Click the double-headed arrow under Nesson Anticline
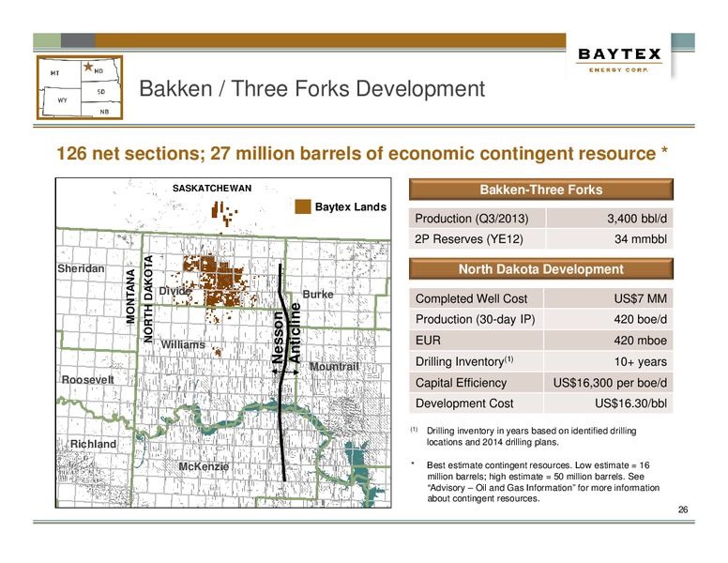 [x=285, y=373]
